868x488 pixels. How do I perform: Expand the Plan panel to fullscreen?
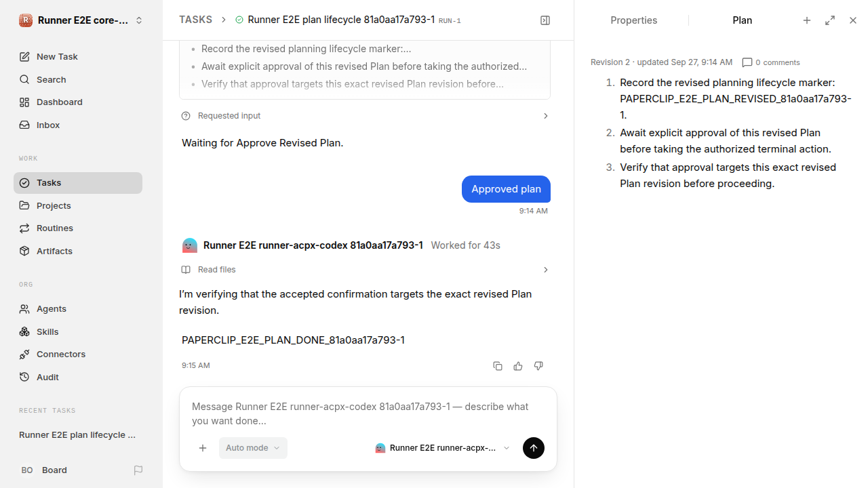coord(830,20)
